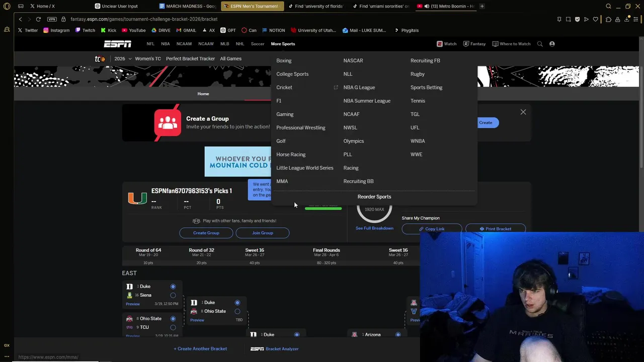Open the GMAIL bookmark

pos(186,30)
